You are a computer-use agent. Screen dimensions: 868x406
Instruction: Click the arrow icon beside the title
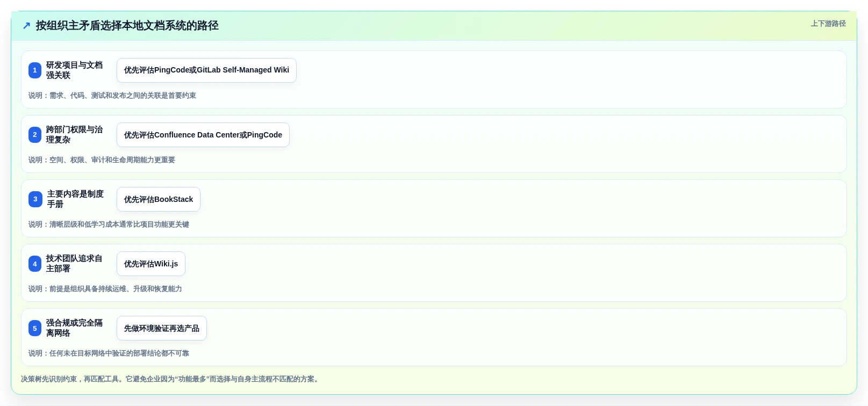[26, 26]
